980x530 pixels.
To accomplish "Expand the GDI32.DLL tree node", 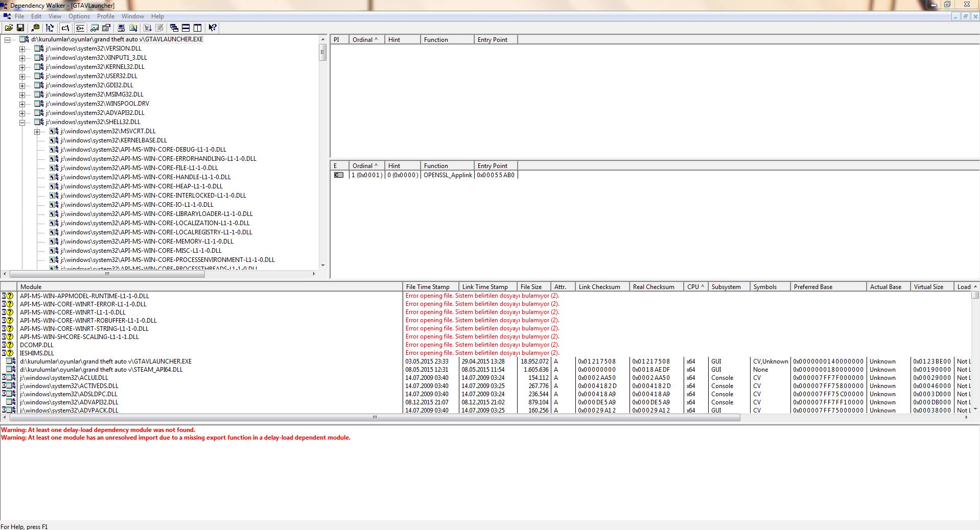I will point(22,86).
